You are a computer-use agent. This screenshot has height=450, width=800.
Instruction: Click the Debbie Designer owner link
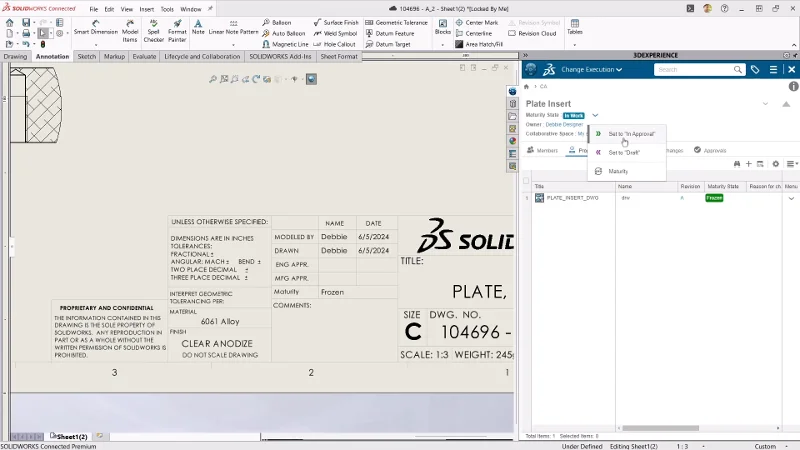[565, 124]
